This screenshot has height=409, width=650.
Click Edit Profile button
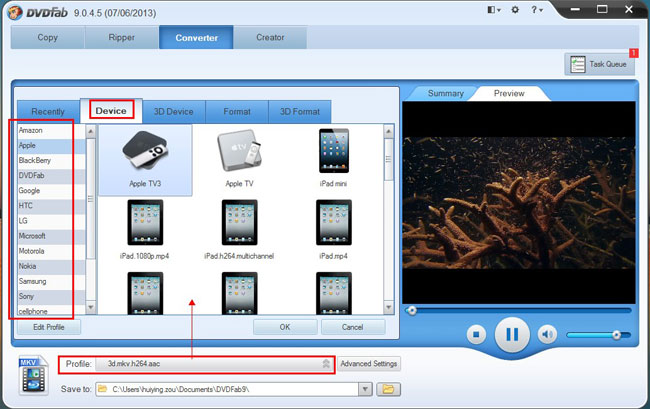[x=49, y=327]
